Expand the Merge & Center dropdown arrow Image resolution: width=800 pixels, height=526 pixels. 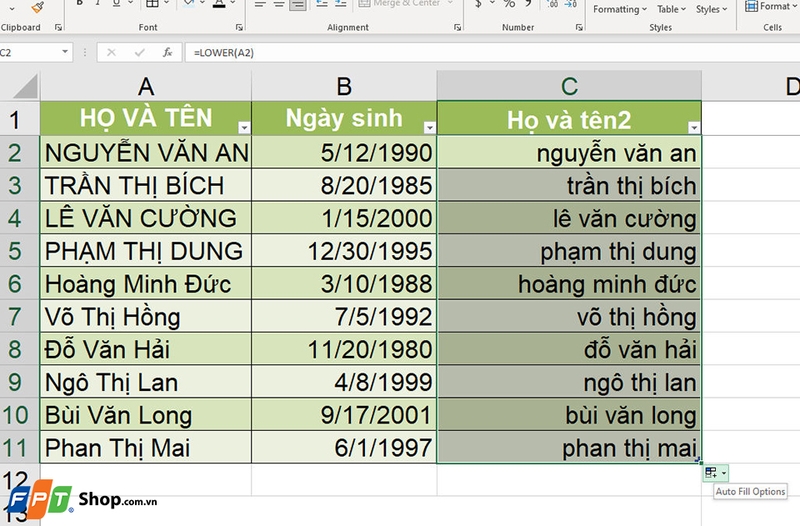click(450, 4)
